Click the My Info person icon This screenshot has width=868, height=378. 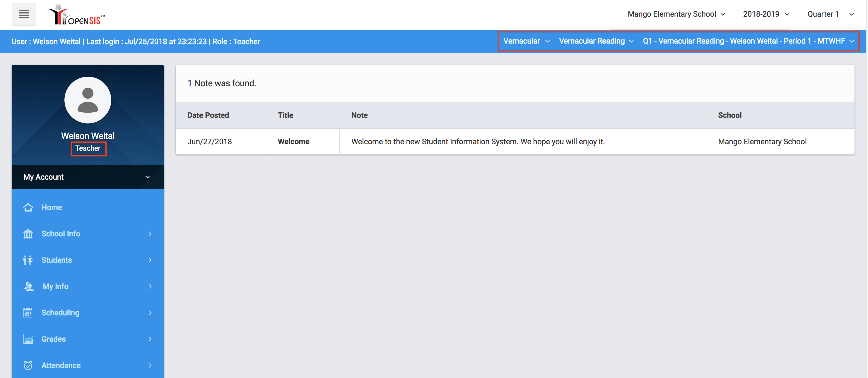[x=29, y=286]
